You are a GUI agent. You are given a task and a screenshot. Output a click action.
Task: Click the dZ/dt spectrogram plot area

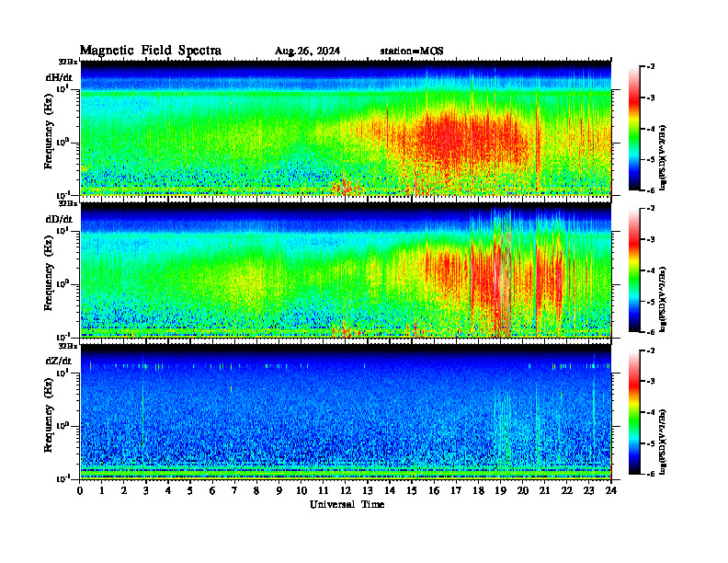(346, 412)
